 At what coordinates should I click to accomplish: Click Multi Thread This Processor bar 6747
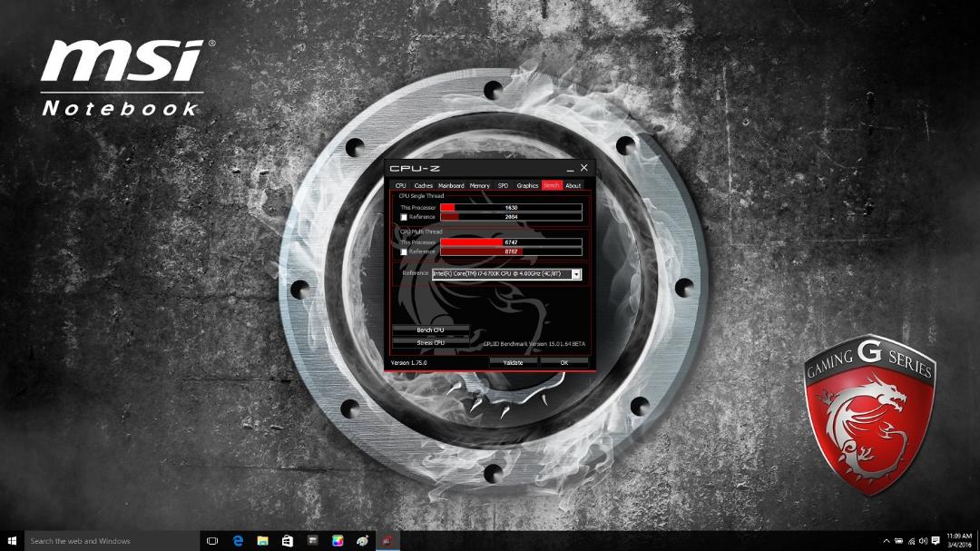pyautogui.click(x=511, y=242)
